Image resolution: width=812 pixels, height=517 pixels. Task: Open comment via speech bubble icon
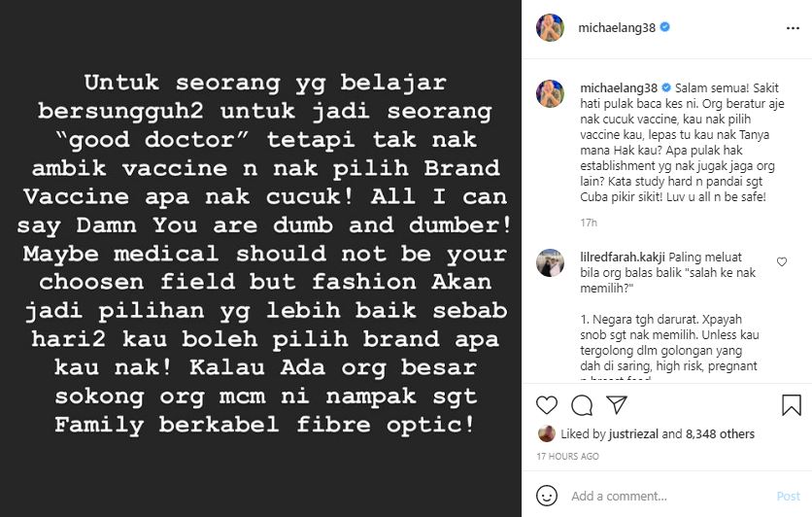[582, 405]
